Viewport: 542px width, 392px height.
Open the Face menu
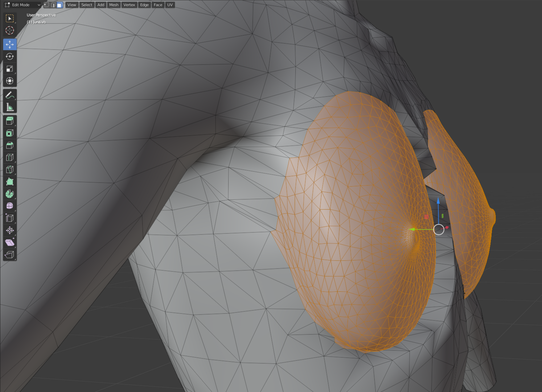(158, 5)
